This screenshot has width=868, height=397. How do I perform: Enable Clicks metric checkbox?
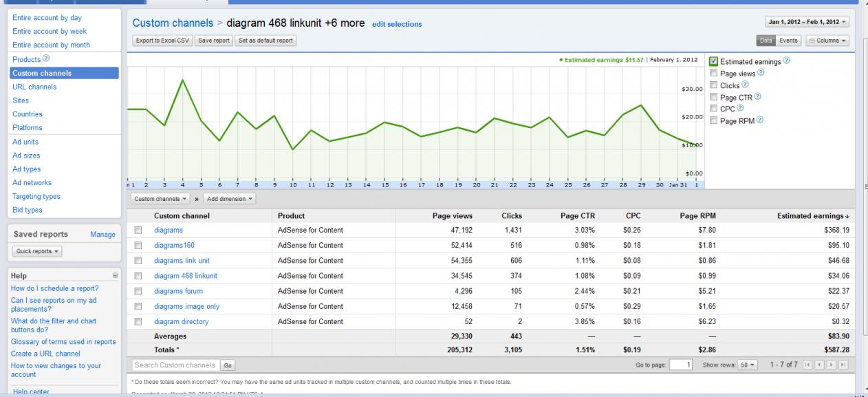coord(714,85)
